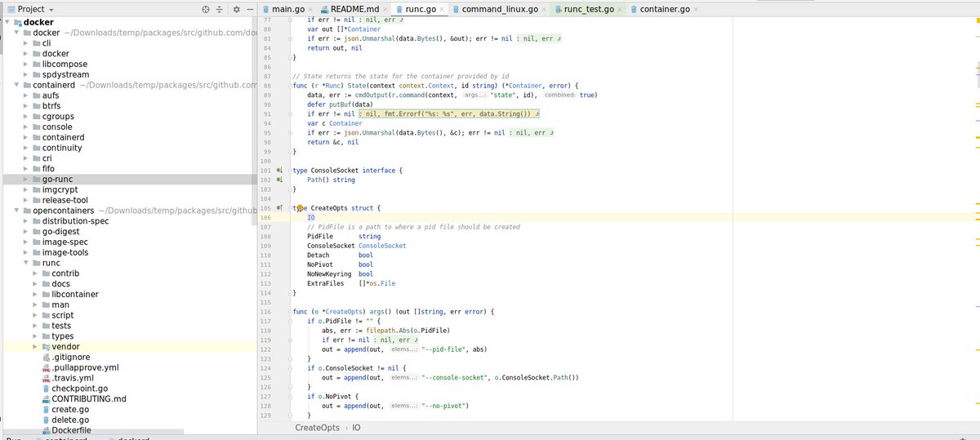Click the orange intention bulb at CreateOpts
980x440 pixels.
(x=300, y=209)
